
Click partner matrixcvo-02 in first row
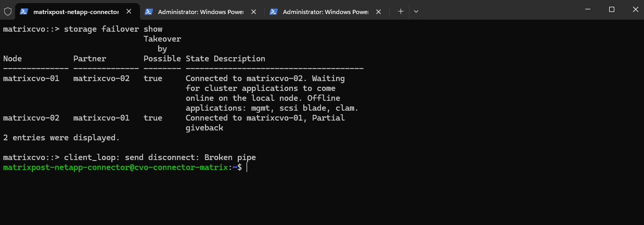pyautogui.click(x=101, y=78)
